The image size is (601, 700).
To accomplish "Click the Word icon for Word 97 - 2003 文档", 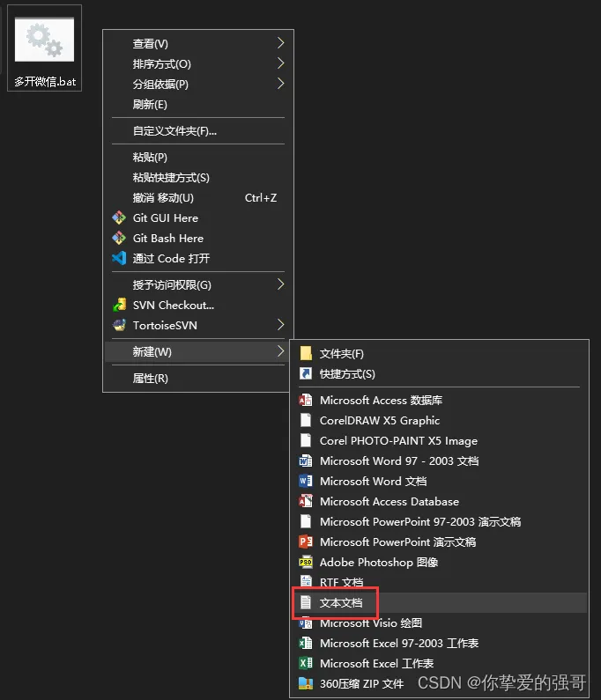I will [x=306, y=461].
